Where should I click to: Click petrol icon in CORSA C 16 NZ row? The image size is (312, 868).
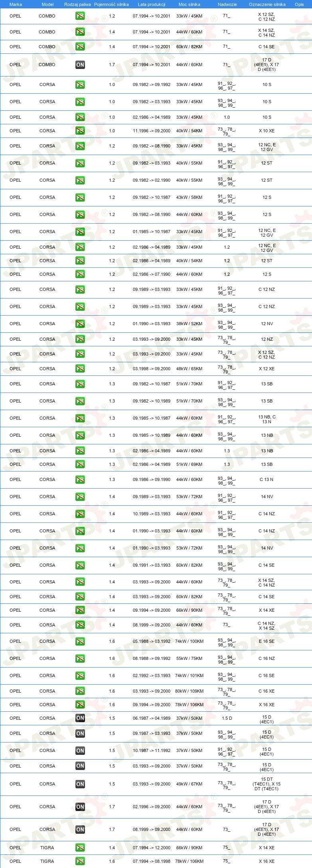[x=80, y=659]
